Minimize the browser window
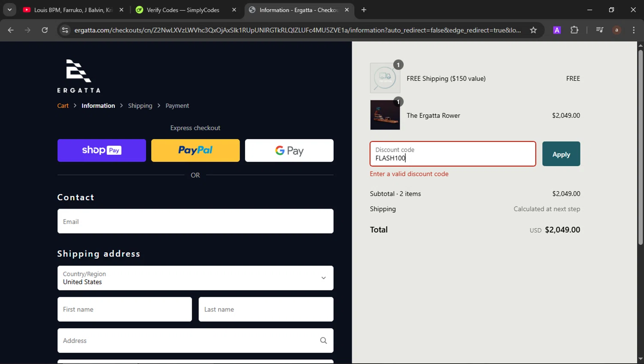The image size is (644, 364). tap(589, 10)
